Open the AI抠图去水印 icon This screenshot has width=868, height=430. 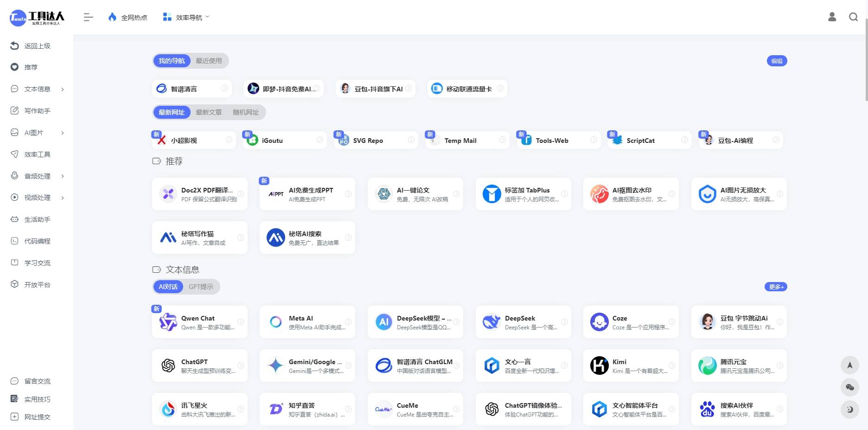(x=599, y=194)
